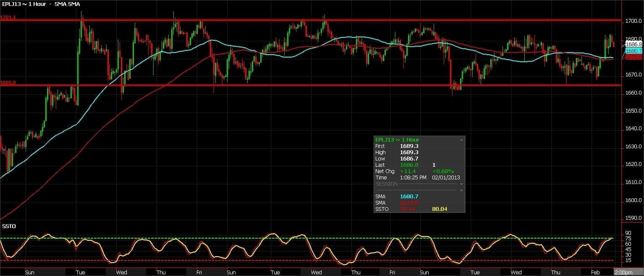Image resolution: width=644 pixels, height=276 pixels.
Task: Select cyan SMA value 1680.7 in info box
Action: pos(409,196)
